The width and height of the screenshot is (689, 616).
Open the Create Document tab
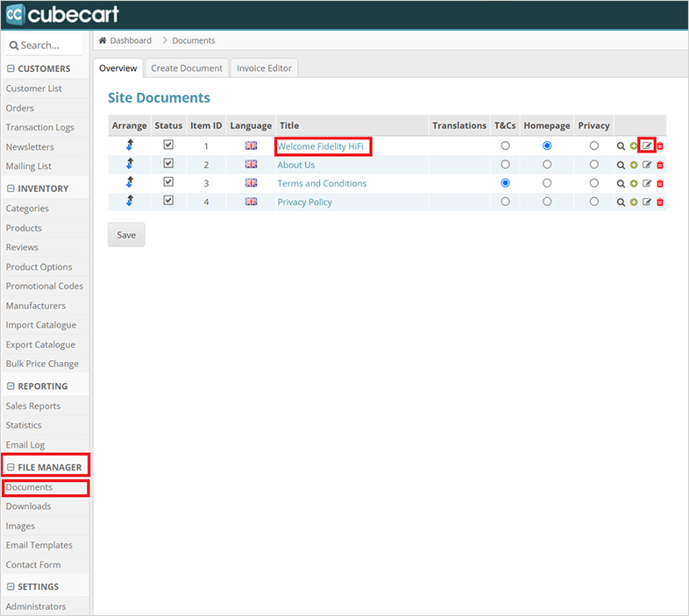click(187, 68)
